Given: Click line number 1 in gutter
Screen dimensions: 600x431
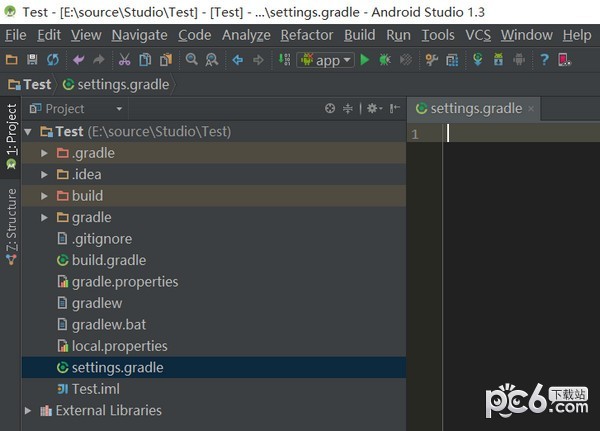Looking at the screenshot, I should 415,134.
